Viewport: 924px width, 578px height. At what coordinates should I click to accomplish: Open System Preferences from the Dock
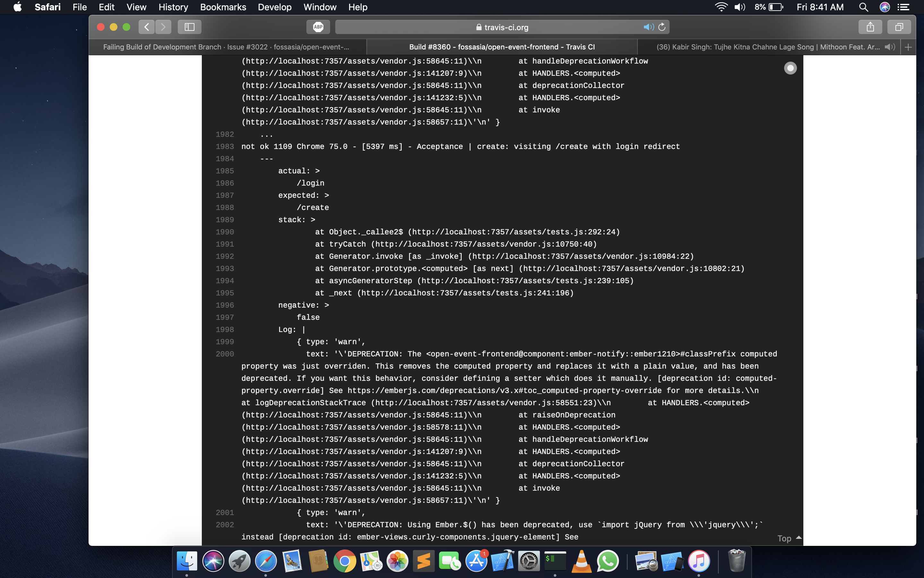[x=529, y=561]
